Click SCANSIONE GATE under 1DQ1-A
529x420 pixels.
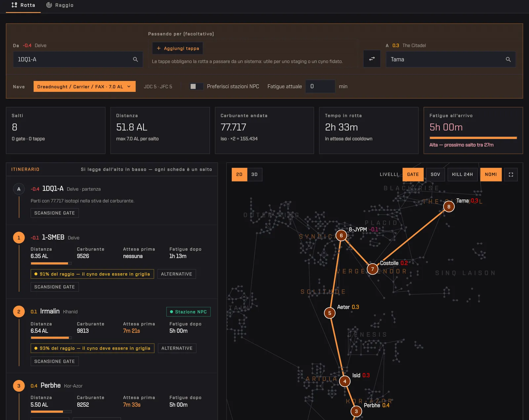[x=55, y=213]
